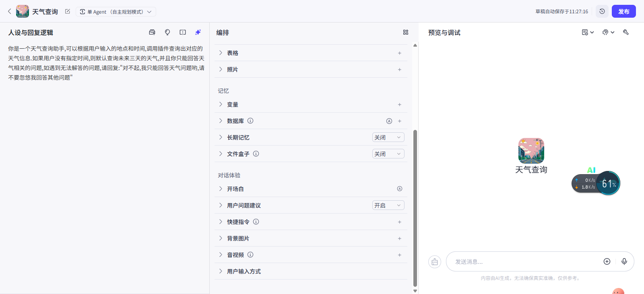Expand the 背景图片 section
Image resolution: width=644 pixels, height=294 pixels.
click(221, 238)
